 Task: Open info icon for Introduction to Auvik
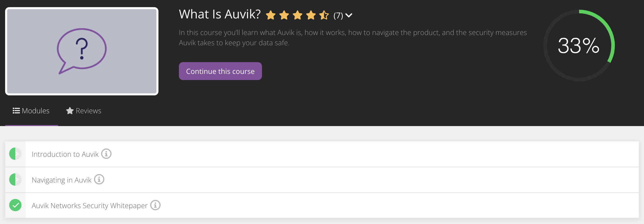pos(107,154)
